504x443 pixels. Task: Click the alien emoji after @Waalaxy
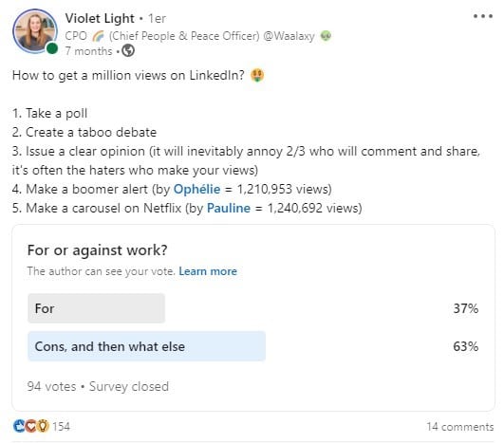[326, 36]
